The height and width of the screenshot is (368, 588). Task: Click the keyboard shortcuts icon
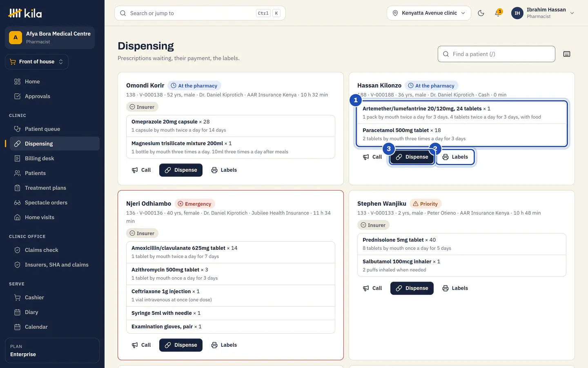coord(567,54)
